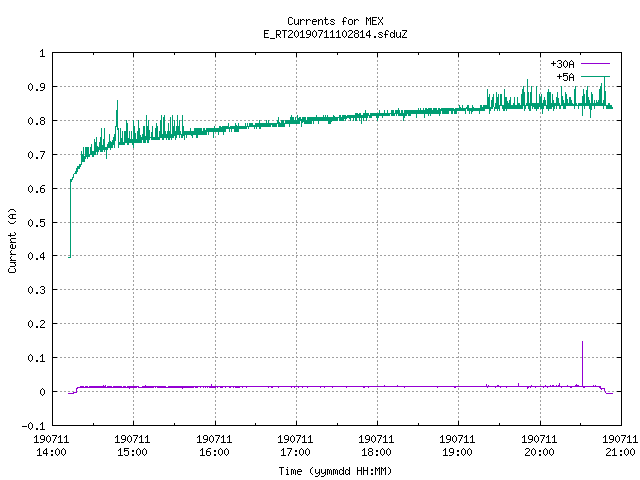Image resolution: width=640 pixels, height=480 pixels.
Task: Click the chart title 'Currents for MEX'
Action: pyautogui.click(x=335, y=21)
